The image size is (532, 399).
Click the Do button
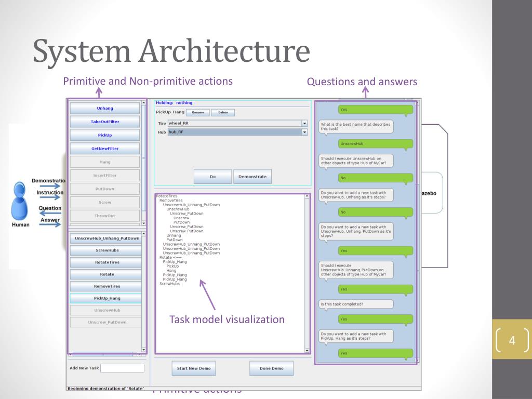pyautogui.click(x=212, y=177)
